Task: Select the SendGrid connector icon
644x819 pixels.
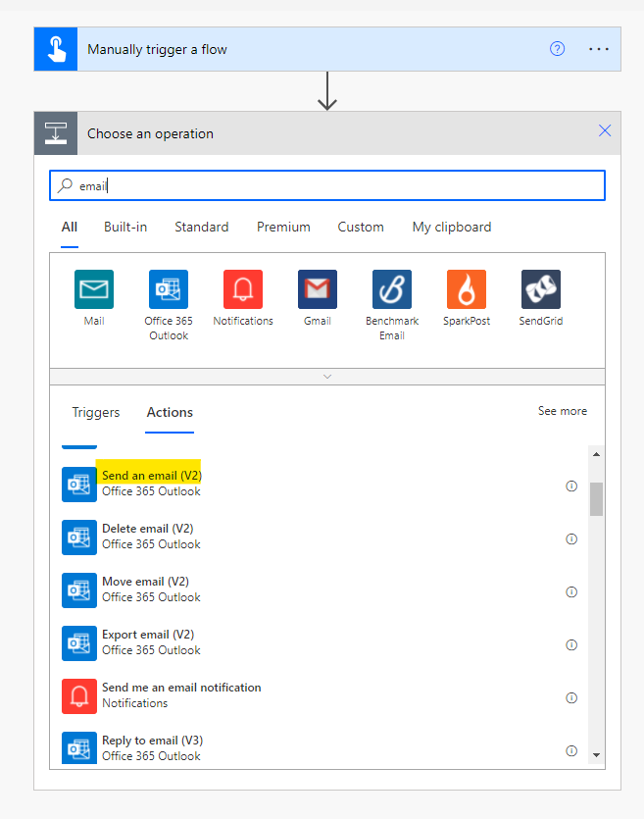Action: pyautogui.click(x=541, y=289)
